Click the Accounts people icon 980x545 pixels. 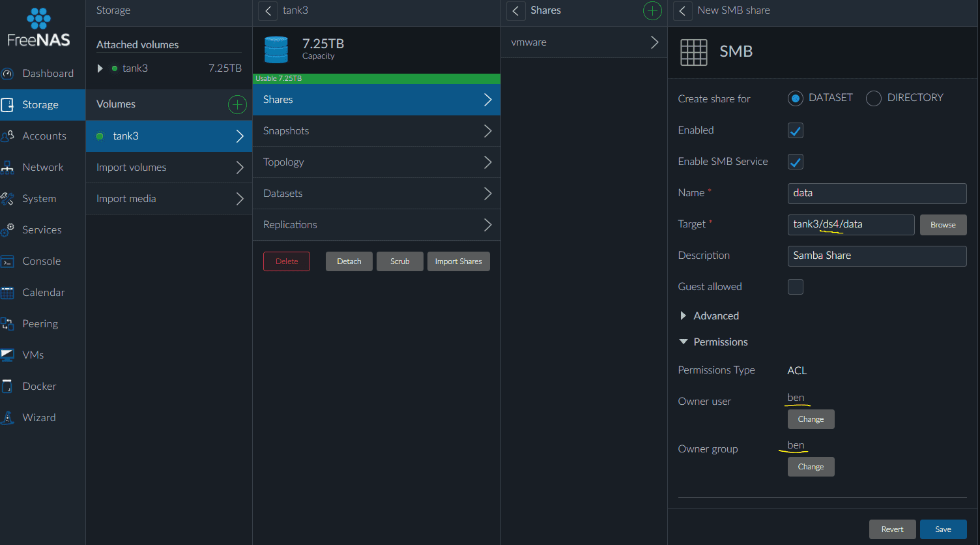7,136
